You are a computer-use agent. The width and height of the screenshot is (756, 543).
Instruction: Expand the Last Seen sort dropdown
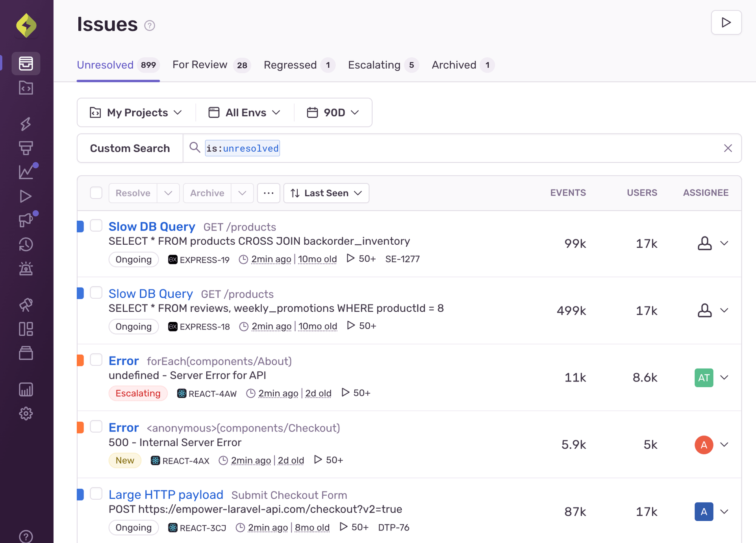click(326, 193)
